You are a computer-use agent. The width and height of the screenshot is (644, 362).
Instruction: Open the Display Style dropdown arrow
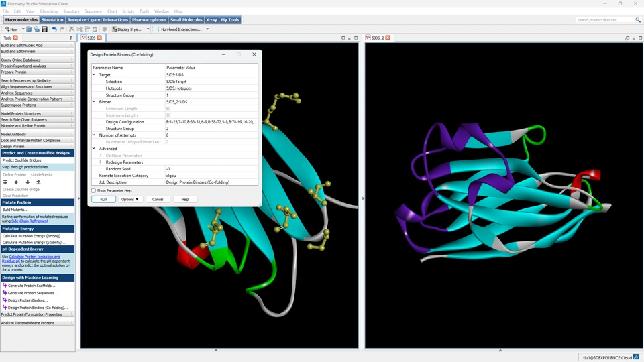pyautogui.click(x=148, y=29)
